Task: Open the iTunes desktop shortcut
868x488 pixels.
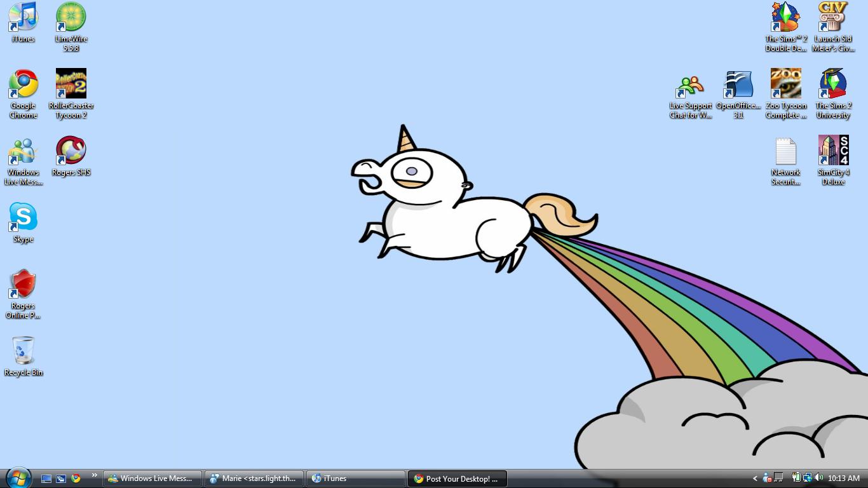Action: pos(23,18)
